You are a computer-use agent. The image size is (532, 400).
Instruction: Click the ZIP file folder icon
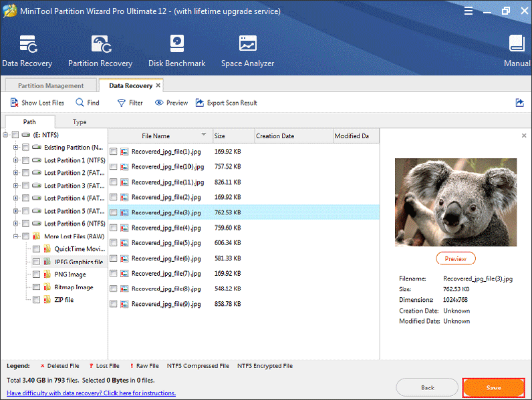coord(47,300)
